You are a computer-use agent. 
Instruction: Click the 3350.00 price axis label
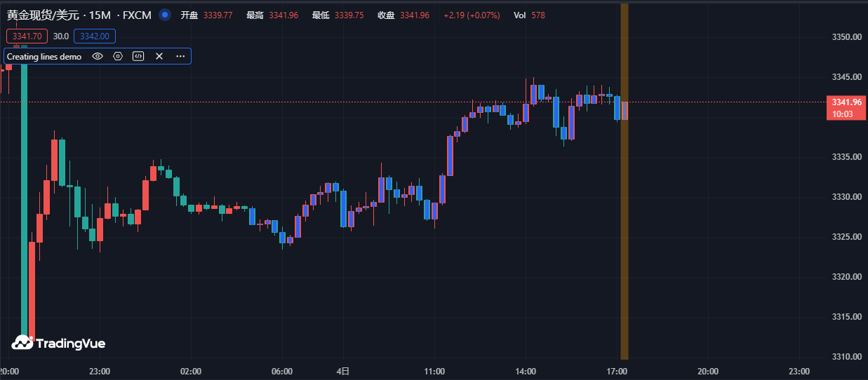pos(846,36)
